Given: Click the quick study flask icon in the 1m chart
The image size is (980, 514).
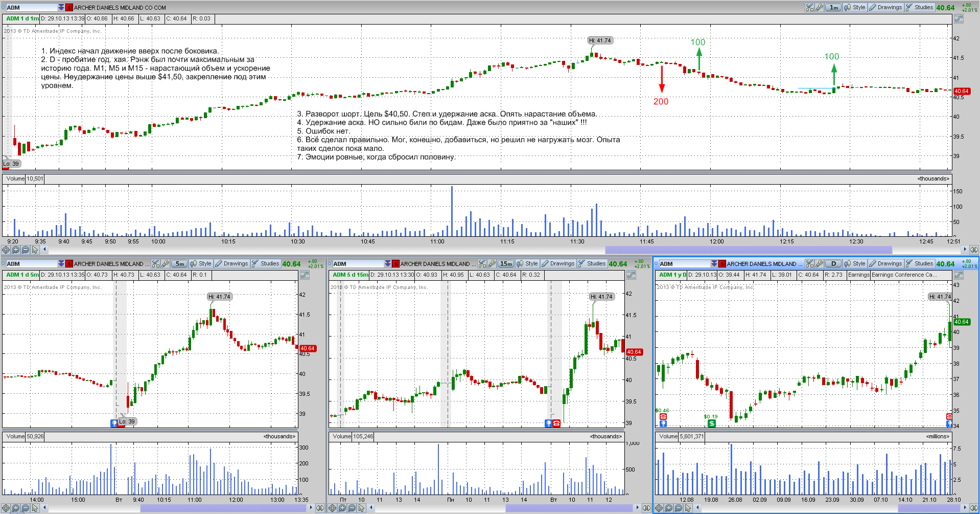Looking at the screenshot, I should pyautogui.click(x=810, y=7).
